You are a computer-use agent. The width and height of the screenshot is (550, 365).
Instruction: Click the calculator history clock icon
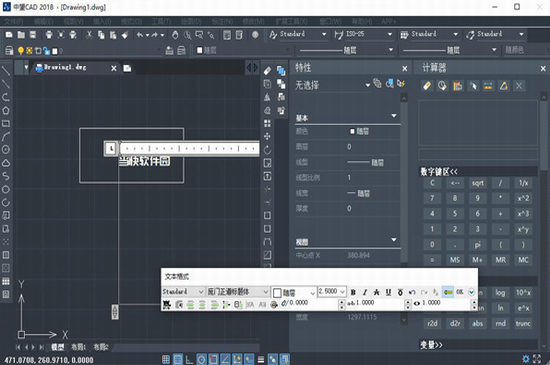click(x=442, y=86)
